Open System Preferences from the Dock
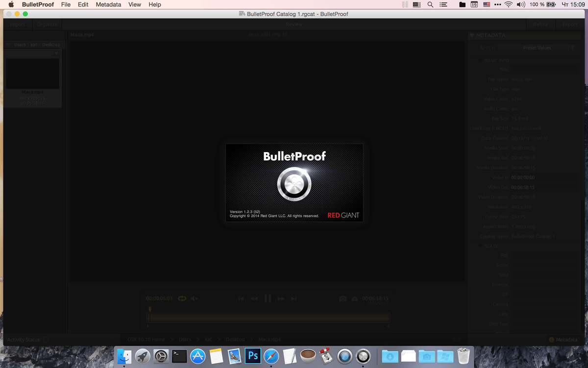 (161, 356)
